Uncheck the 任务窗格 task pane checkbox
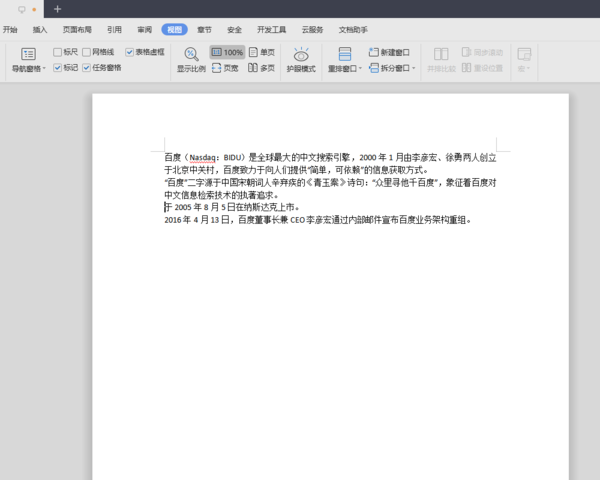Image resolution: width=600 pixels, height=480 pixels. 86,68
